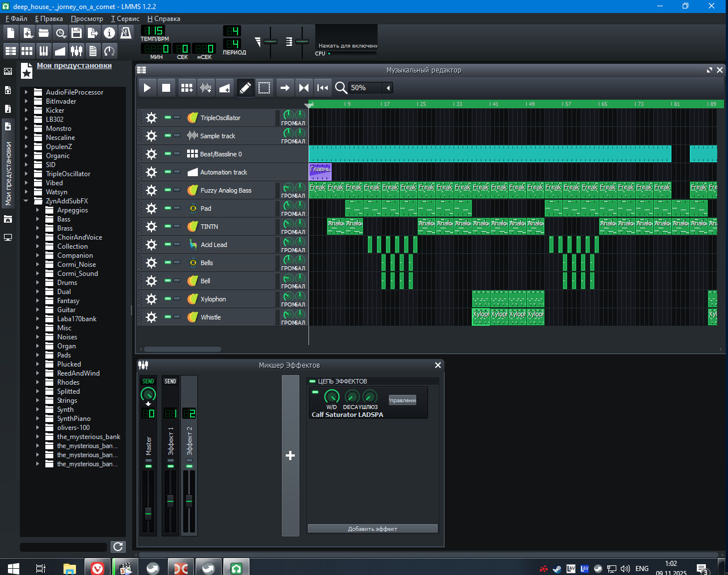Click the Добавить эффект button

click(373, 529)
